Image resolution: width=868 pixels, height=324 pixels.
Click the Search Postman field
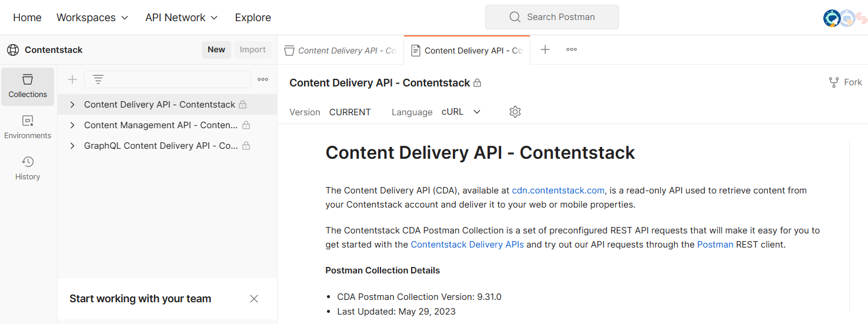552,17
